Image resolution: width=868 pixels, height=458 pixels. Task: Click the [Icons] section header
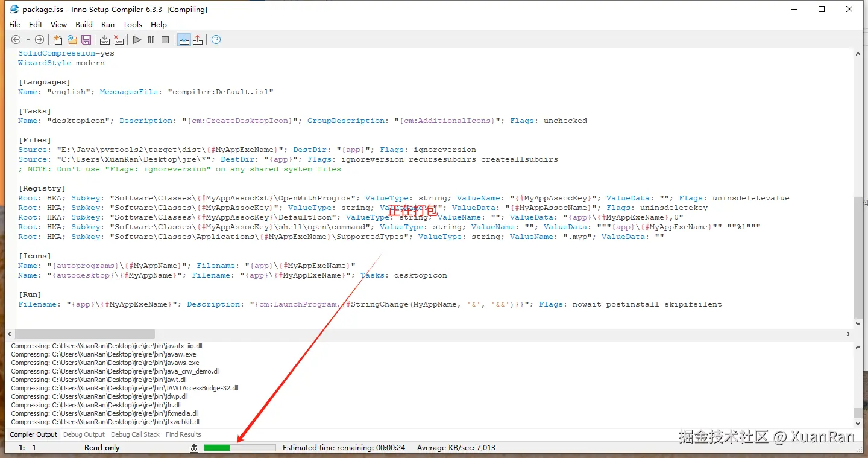[35, 256]
